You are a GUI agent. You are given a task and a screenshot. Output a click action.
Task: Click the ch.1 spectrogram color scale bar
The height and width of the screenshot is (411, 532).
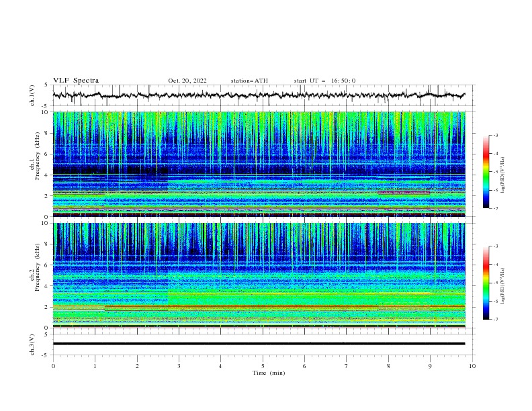pos(486,172)
